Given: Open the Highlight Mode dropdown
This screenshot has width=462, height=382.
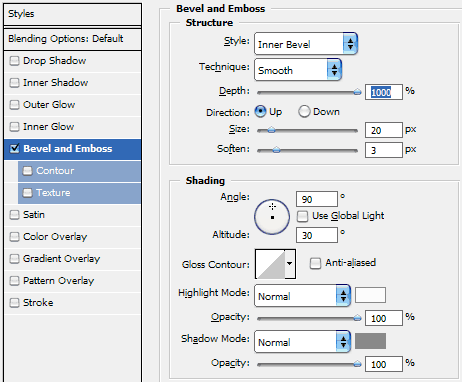Looking at the screenshot, I should (302, 296).
